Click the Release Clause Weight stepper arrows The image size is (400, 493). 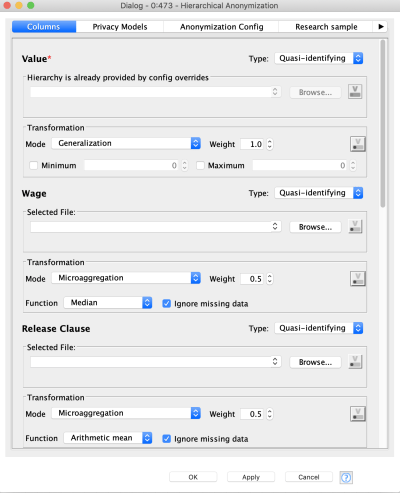[270, 414]
